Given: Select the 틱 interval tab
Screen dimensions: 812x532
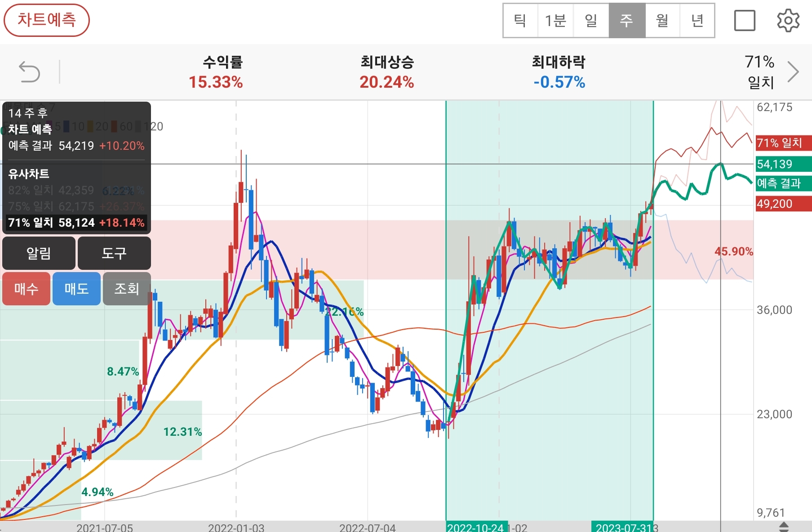Looking at the screenshot, I should pyautogui.click(x=520, y=21).
